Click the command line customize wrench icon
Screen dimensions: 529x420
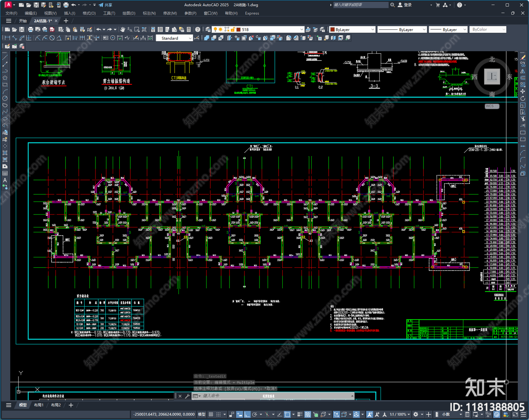187,396
